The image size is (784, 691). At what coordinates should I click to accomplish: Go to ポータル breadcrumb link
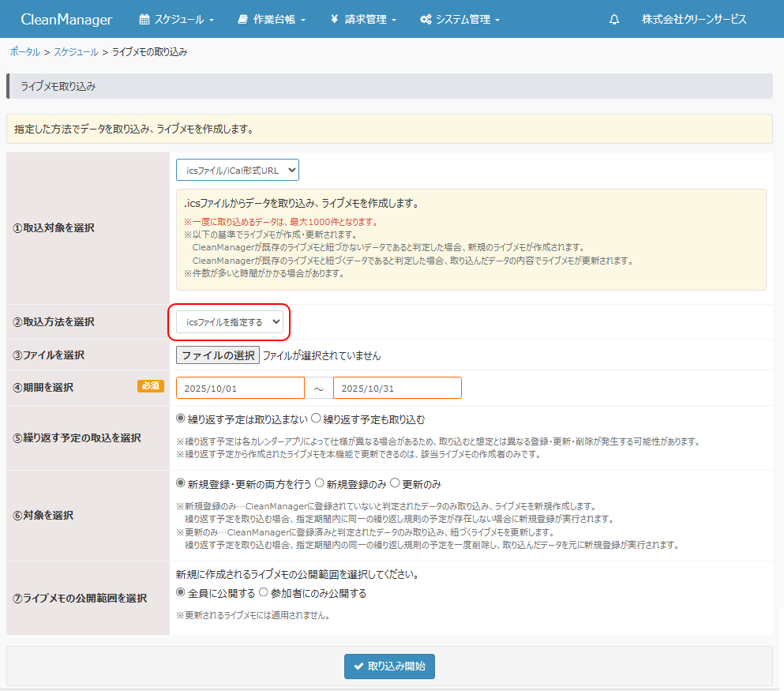(x=24, y=51)
